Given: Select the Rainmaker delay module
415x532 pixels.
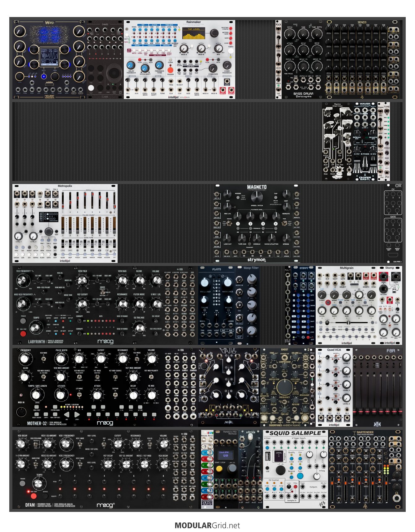Looking at the screenshot, I should click(179, 60).
